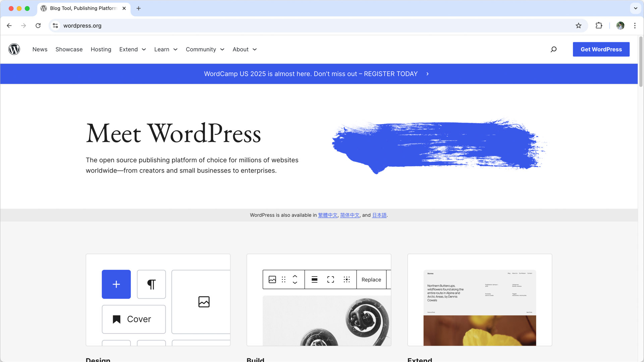Bookmark this page with star icon
Image resolution: width=644 pixels, height=362 pixels.
579,25
